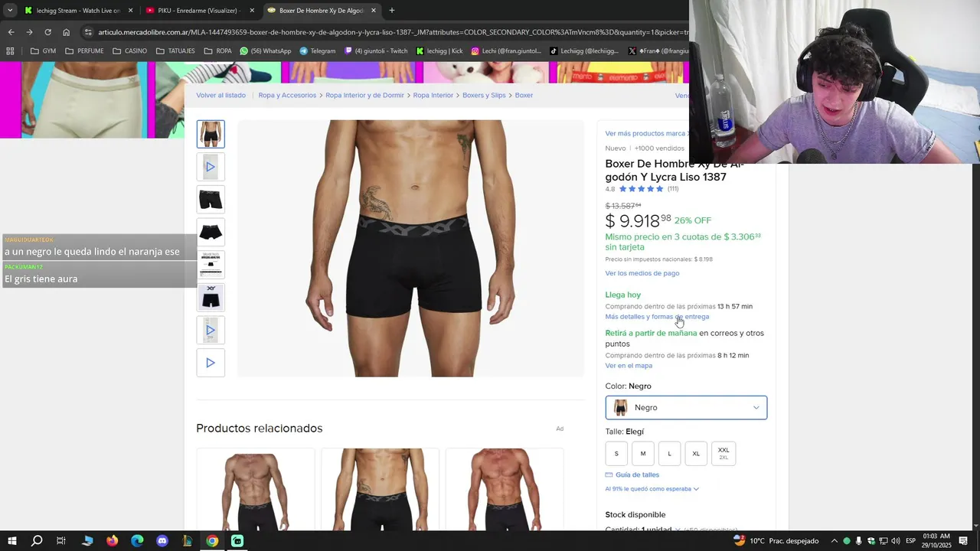The width and height of the screenshot is (980, 551).
Task: Play the second video thumbnail with product background
Action: click(211, 330)
